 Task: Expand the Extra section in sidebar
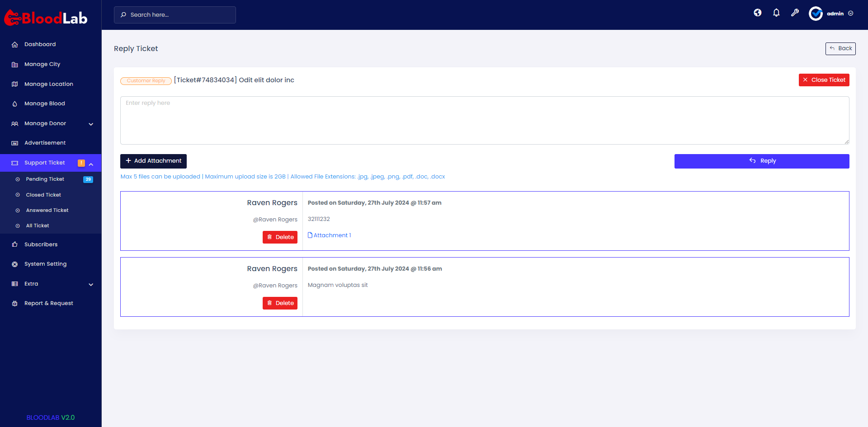click(x=90, y=284)
